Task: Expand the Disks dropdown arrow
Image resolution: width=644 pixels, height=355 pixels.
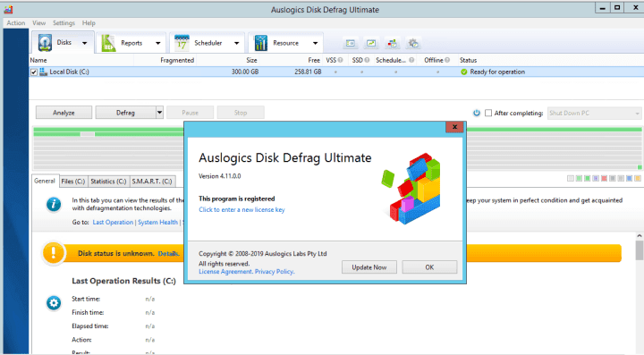Action: 85,43
